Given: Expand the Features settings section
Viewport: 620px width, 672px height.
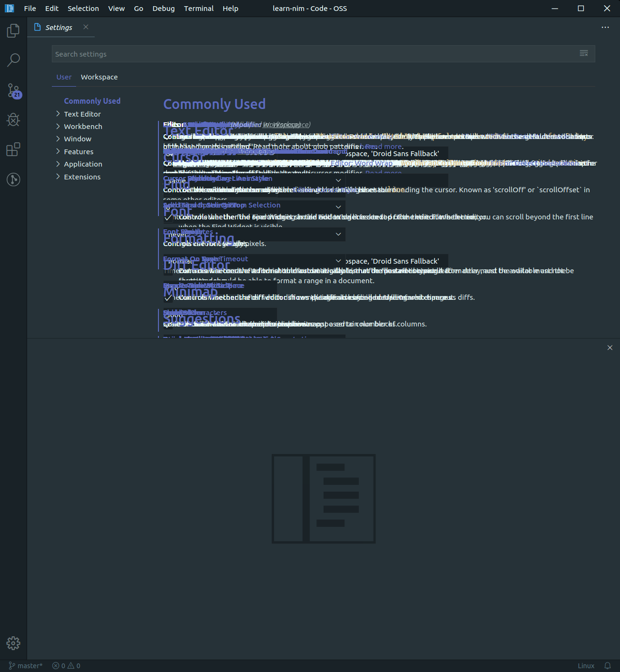Looking at the screenshot, I should [x=79, y=151].
